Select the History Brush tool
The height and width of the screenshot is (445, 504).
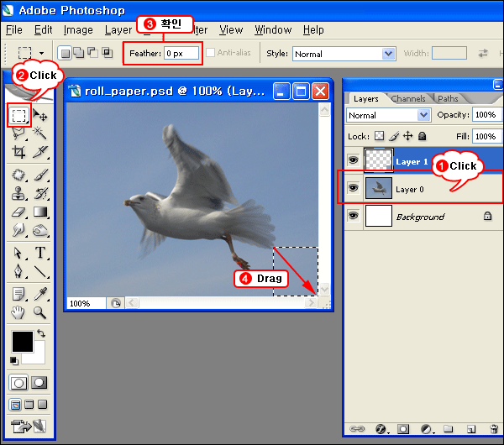coord(39,193)
